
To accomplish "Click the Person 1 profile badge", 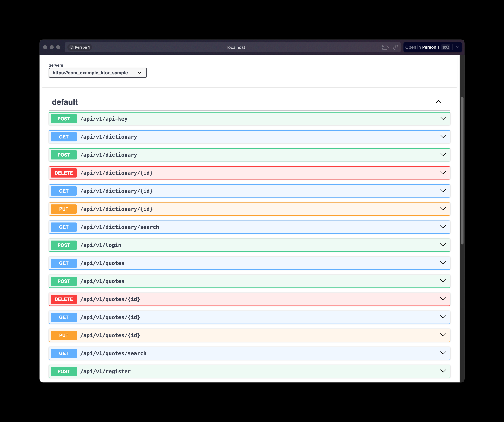I will click(x=80, y=47).
